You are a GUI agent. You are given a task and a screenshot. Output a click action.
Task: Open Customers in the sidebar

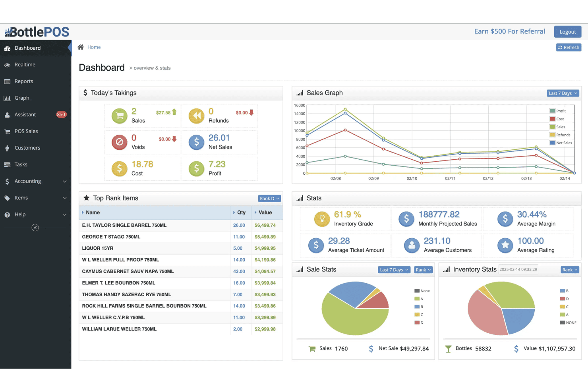coord(36,148)
